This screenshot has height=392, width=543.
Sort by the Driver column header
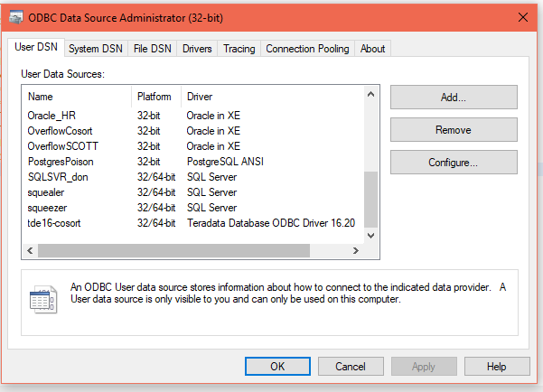(x=273, y=97)
